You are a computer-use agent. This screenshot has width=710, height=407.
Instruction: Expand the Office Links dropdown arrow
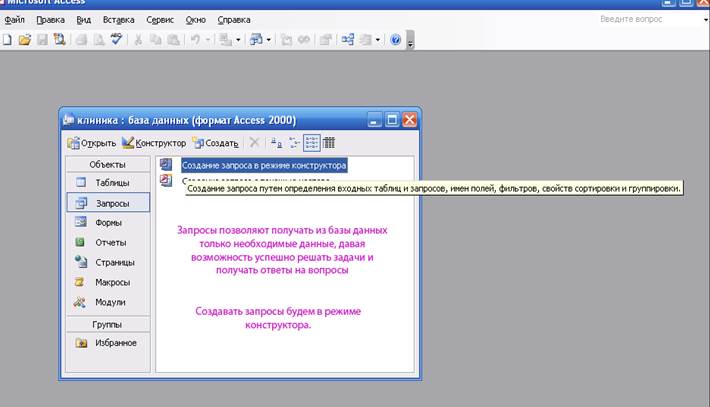coord(236,40)
